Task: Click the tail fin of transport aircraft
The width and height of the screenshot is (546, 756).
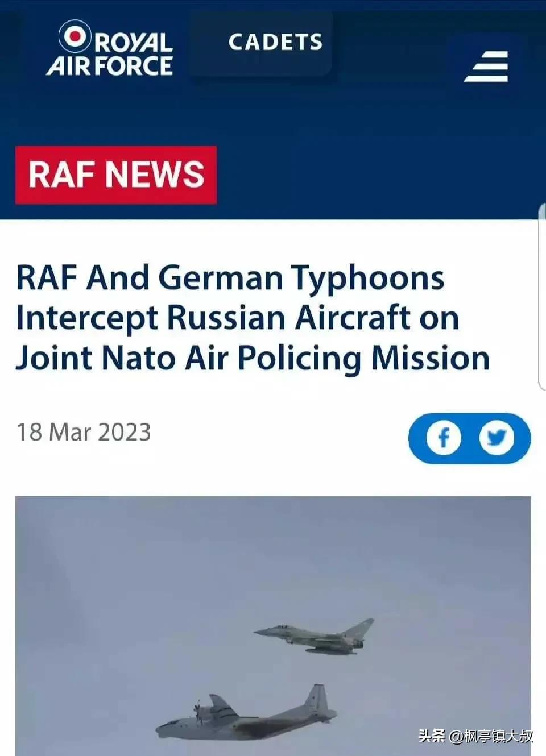Action: [x=316, y=698]
